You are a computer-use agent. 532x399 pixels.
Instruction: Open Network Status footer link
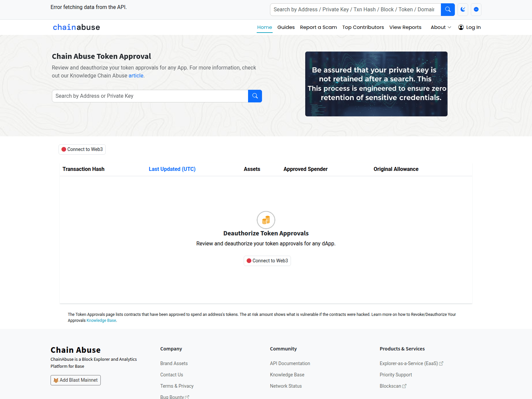point(286,386)
